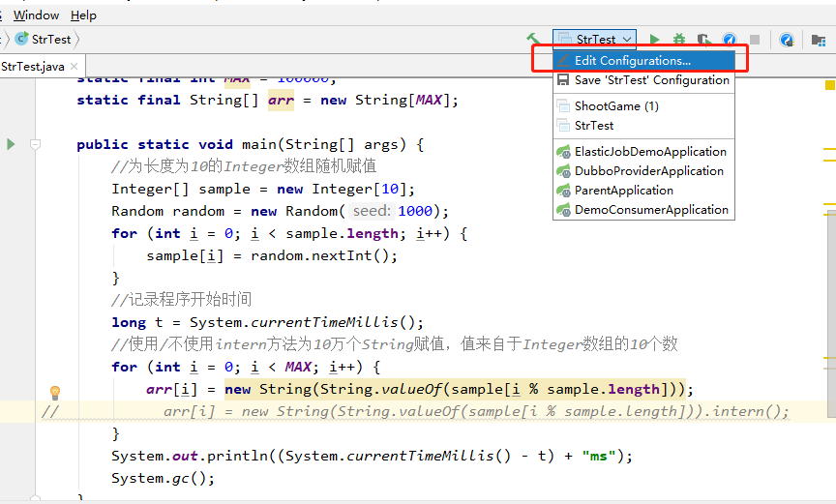Click the yellow light bulb intention icon

coord(55,393)
